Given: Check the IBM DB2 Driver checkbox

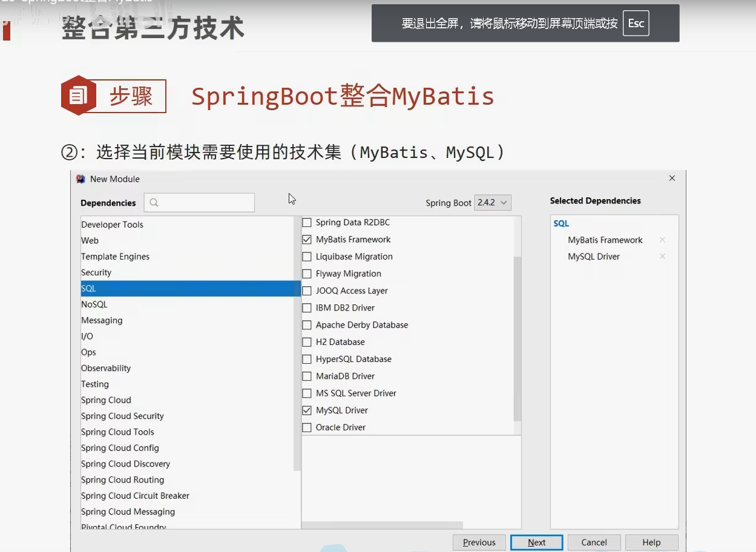Looking at the screenshot, I should point(307,308).
